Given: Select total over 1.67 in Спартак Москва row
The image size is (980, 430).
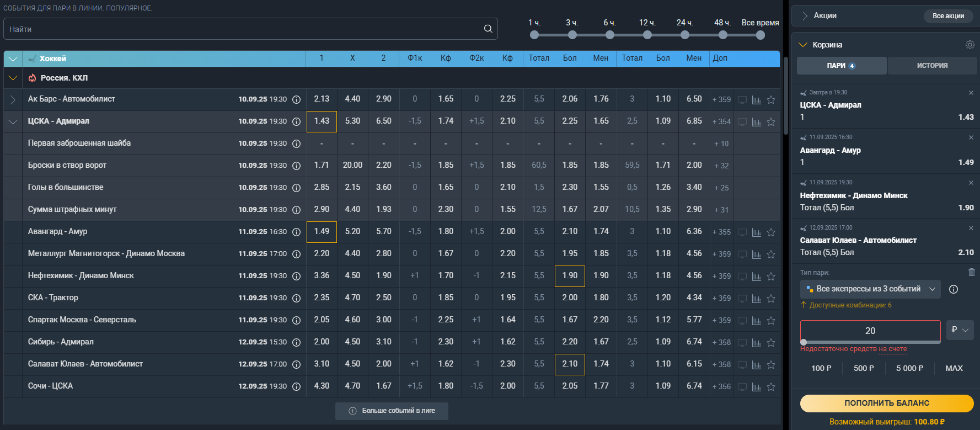Looking at the screenshot, I should [570, 320].
